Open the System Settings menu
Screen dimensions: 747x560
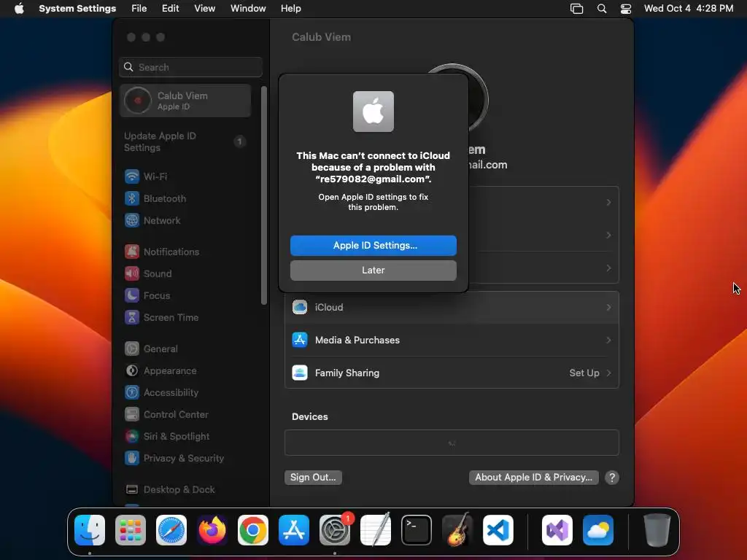[77, 9]
